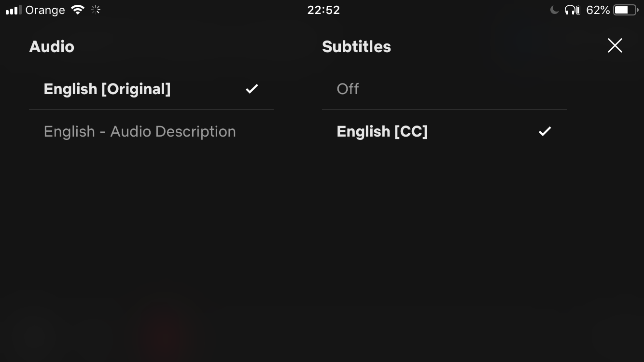This screenshot has height=362, width=644.
Task: Turn subtitles Off
Action: click(348, 89)
